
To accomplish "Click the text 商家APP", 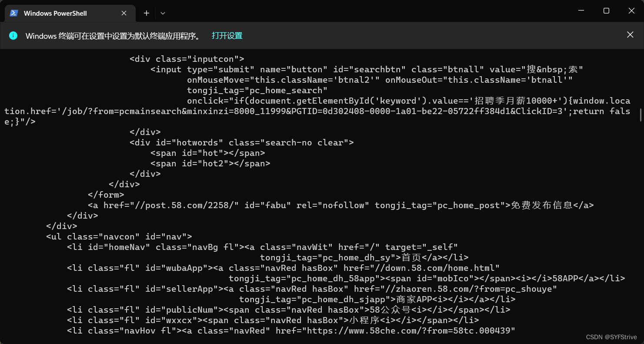I will pos(413,299).
